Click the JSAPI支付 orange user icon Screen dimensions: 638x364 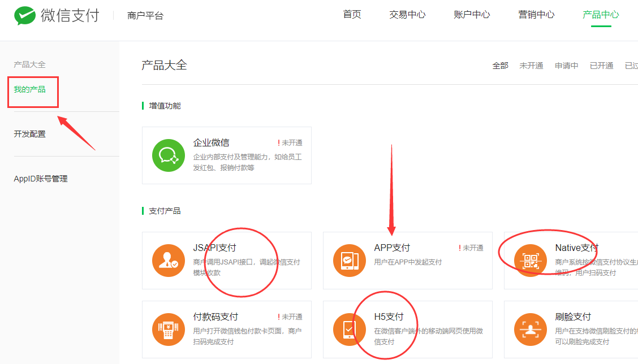click(x=169, y=261)
